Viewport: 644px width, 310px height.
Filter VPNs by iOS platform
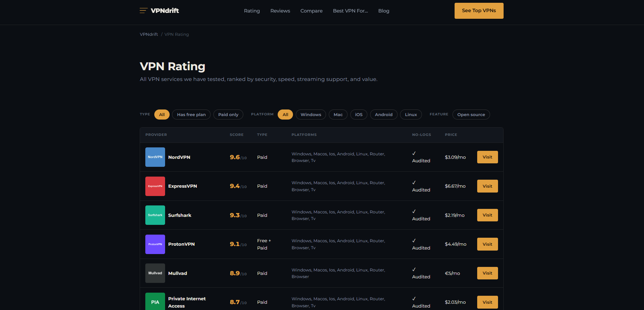point(359,115)
